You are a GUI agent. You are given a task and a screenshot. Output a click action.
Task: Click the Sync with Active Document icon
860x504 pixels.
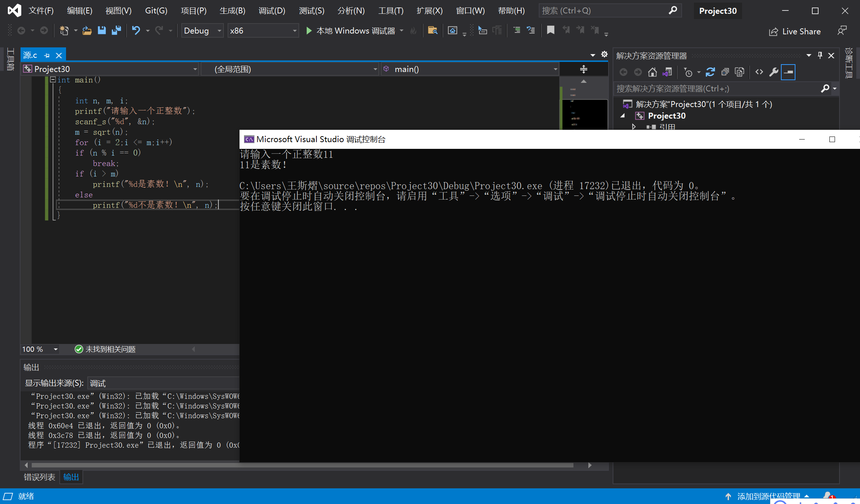click(710, 72)
